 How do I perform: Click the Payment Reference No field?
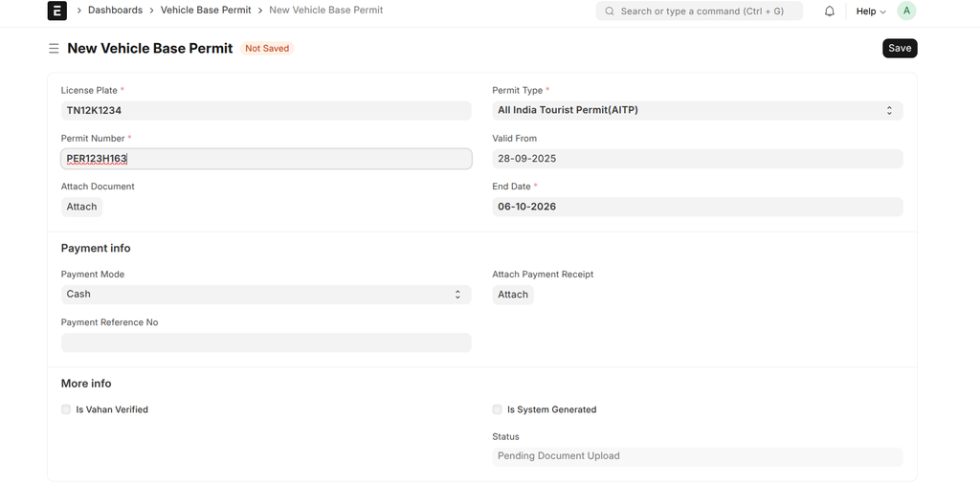pyautogui.click(x=265, y=342)
